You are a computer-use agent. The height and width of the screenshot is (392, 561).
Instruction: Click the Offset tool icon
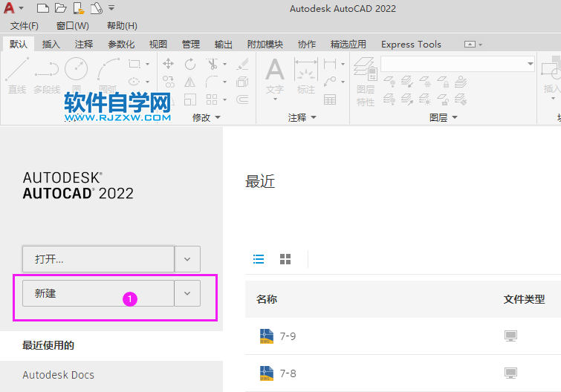(242, 99)
